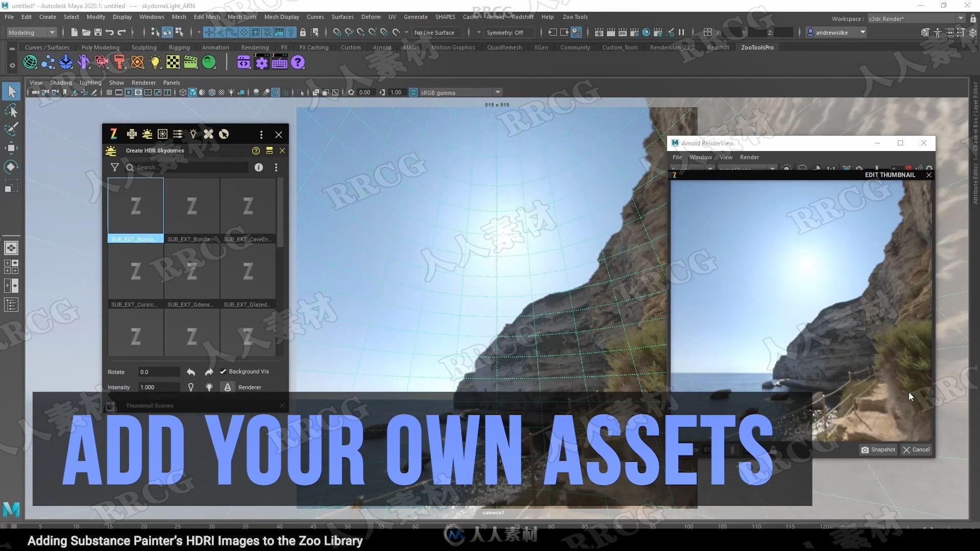Click the Cancel button in Edit Thumbnail
Screen dimensions: 980x551
coord(917,449)
